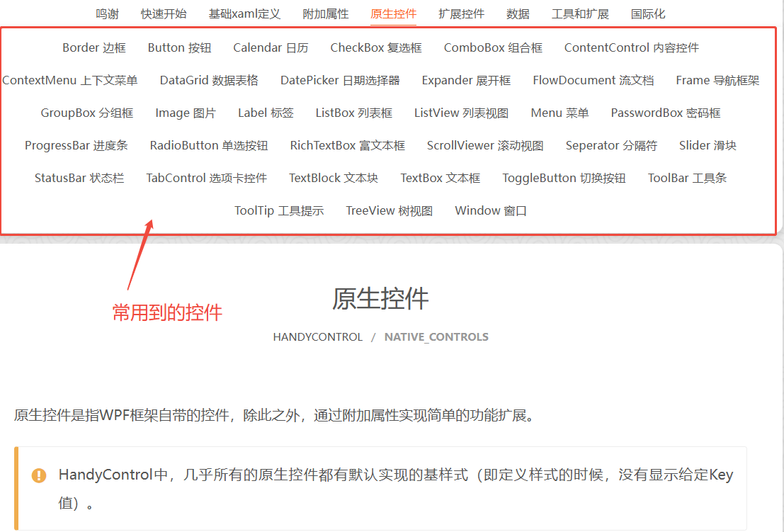Open the Frame 导航框架 link

717,81
